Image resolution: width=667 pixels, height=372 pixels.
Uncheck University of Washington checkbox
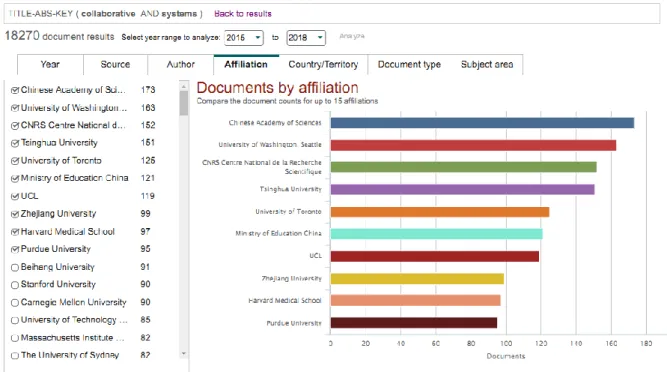pyautogui.click(x=15, y=108)
